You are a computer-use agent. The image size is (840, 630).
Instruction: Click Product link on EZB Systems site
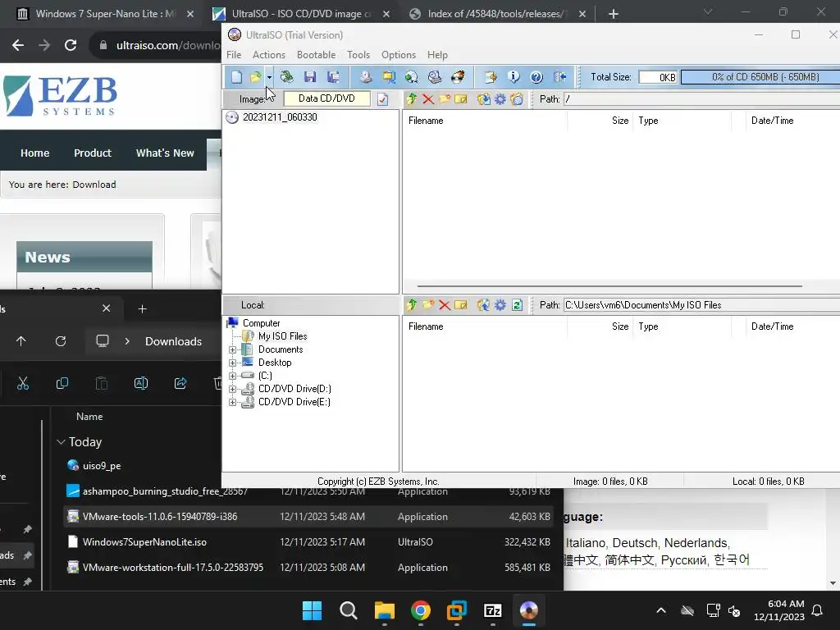tap(93, 153)
